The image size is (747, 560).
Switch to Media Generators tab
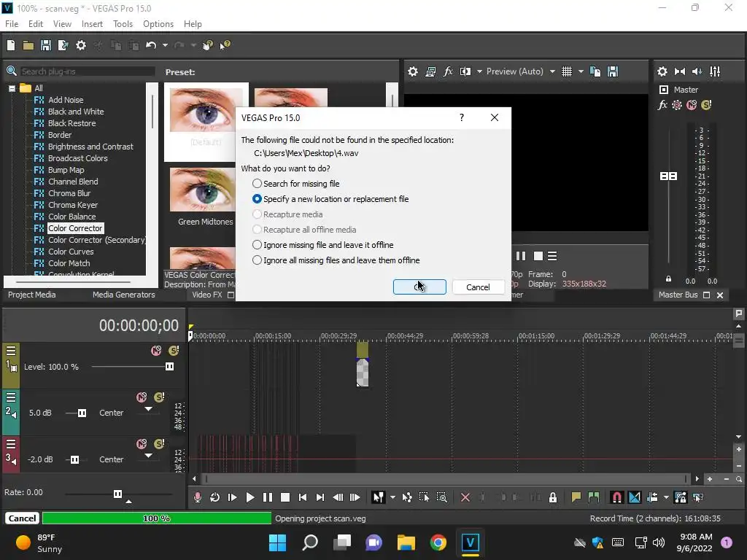tap(124, 295)
